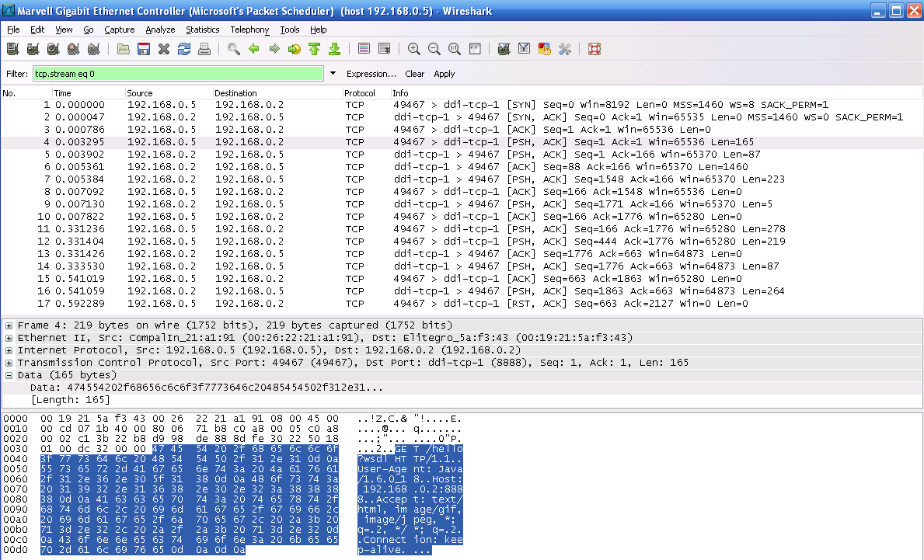Jump to the last packet using toolbar icon
Image resolution: width=924 pixels, height=560 pixels.
(x=336, y=48)
